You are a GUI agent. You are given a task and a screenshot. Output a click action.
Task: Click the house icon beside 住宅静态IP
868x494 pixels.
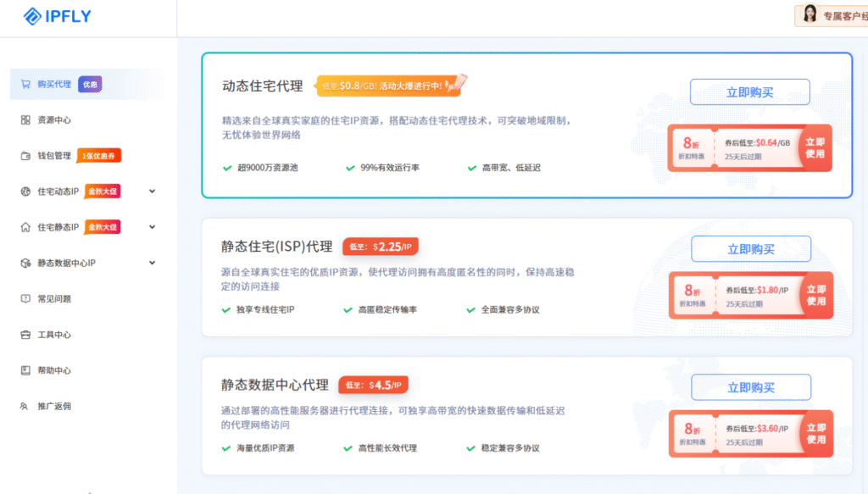[x=25, y=227]
